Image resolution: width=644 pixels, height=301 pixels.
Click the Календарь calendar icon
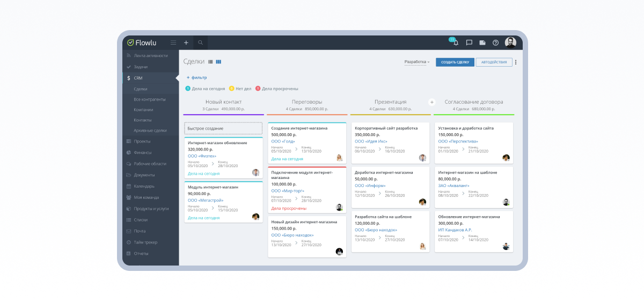tap(128, 186)
